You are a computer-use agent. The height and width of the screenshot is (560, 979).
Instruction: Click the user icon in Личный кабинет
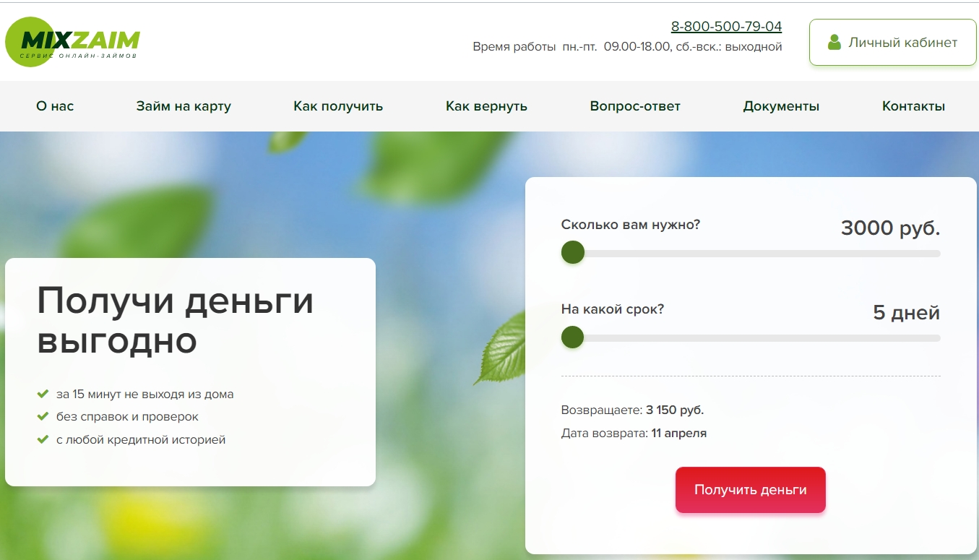tap(834, 43)
